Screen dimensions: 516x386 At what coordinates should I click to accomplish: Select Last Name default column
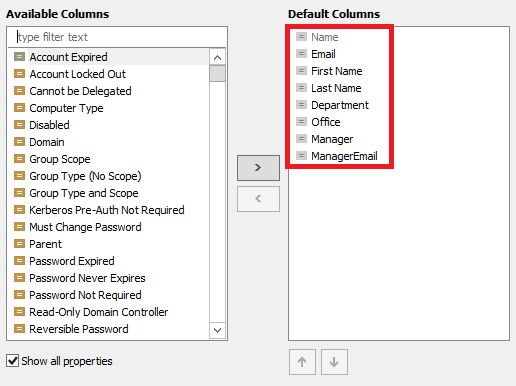336,88
